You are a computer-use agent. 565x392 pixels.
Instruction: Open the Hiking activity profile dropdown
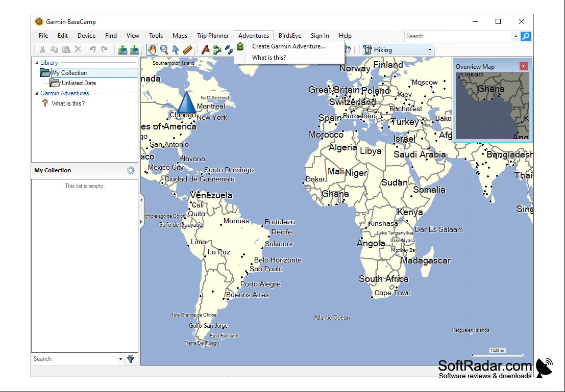click(x=430, y=49)
